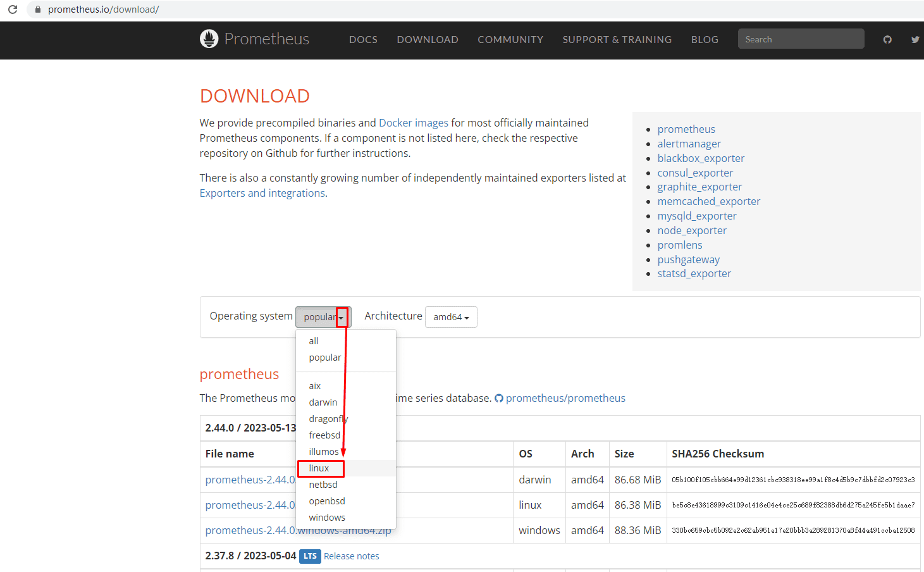Jump to statsd_exporter in sidebar list
The image size is (924, 572).
pos(694,273)
